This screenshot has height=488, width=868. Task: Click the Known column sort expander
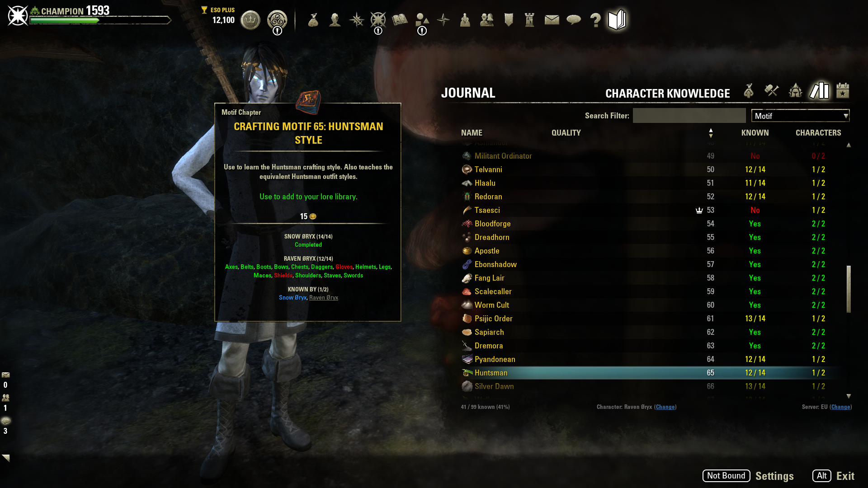(710, 132)
